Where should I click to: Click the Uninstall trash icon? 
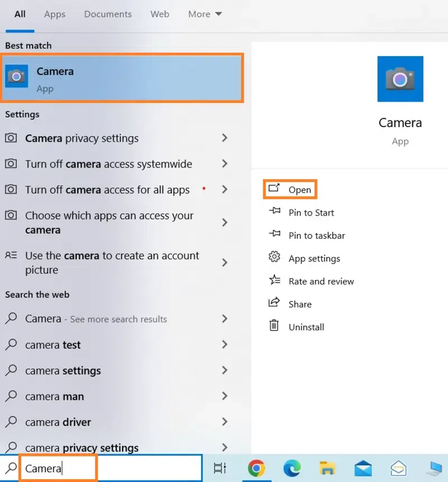[x=274, y=325]
